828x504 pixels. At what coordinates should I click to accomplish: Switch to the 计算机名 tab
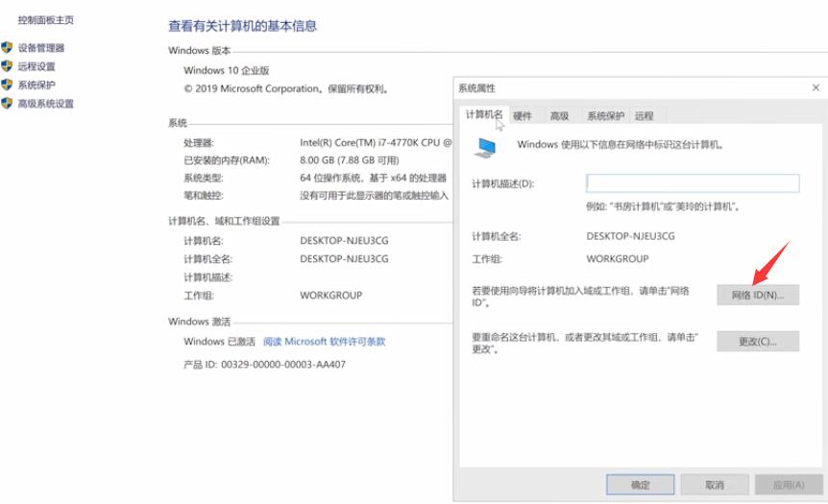[484, 114]
